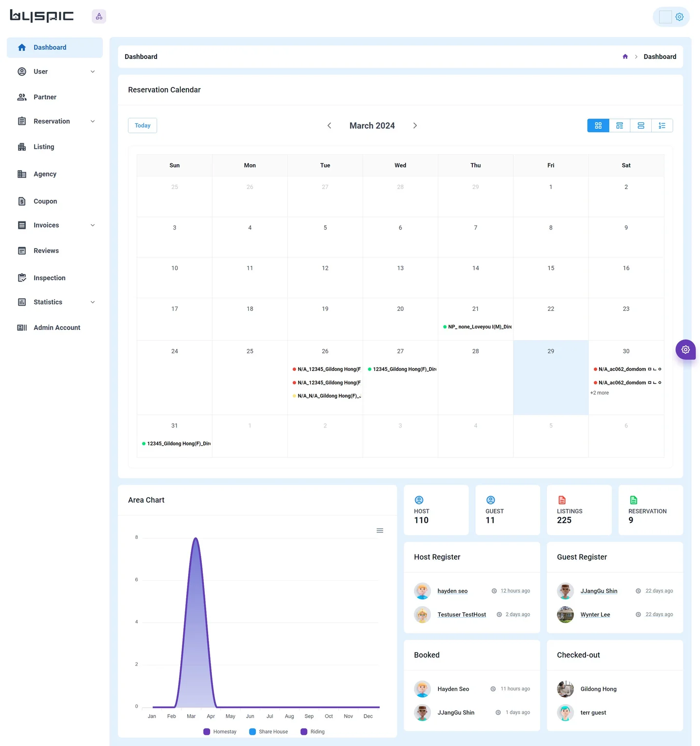The image size is (700, 746).
Task: Click Hayden Seo avatar in Booked
Action: click(x=422, y=689)
